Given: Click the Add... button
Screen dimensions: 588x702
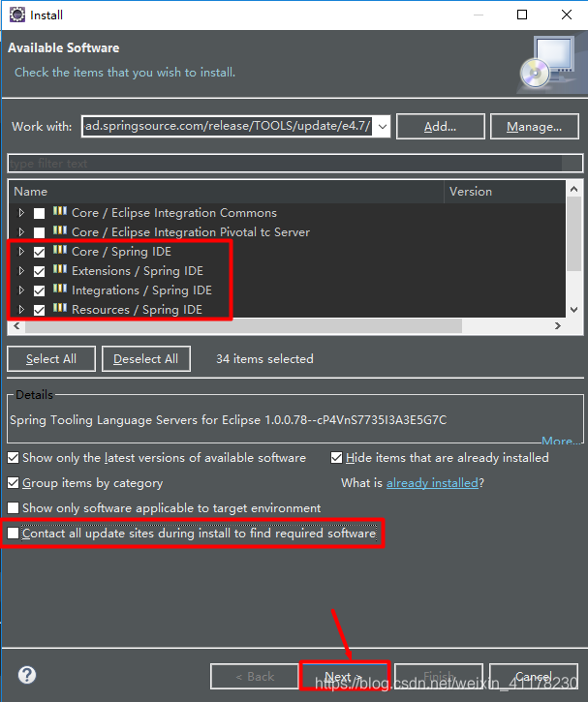Looking at the screenshot, I should pos(440,127).
